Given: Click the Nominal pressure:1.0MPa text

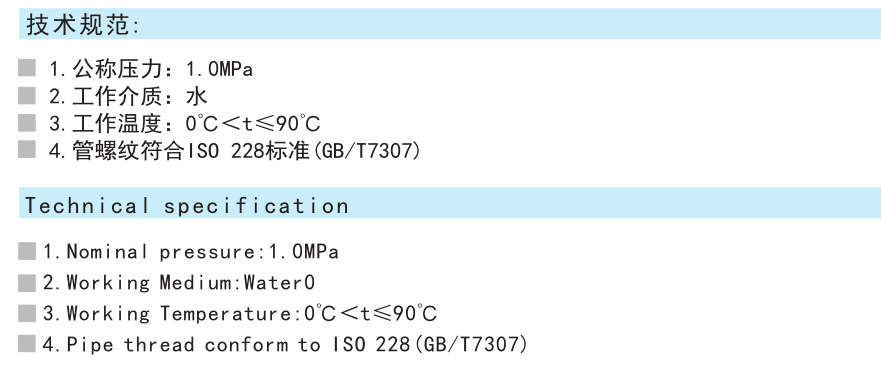Looking at the screenshot, I should [x=191, y=252].
